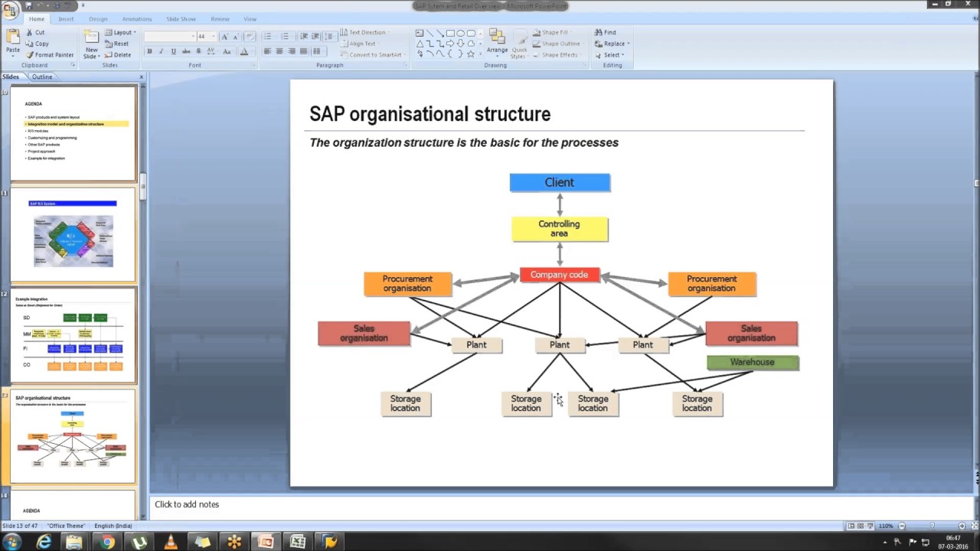This screenshot has width=980, height=551.
Task: Clear all formatting
Action: pos(250,36)
